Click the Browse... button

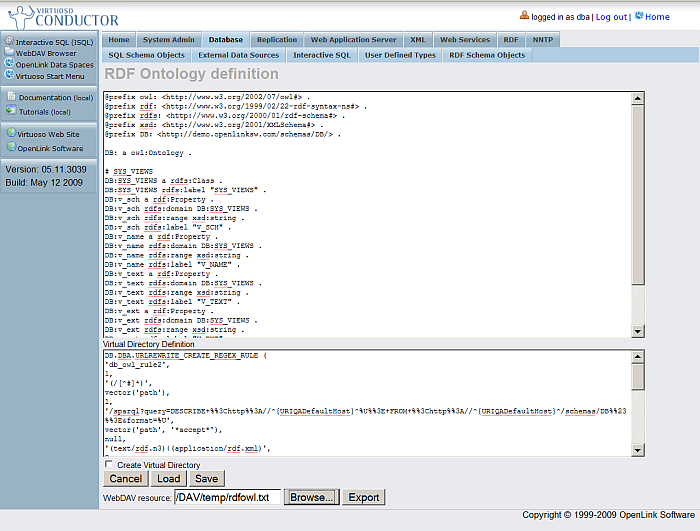coord(312,497)
